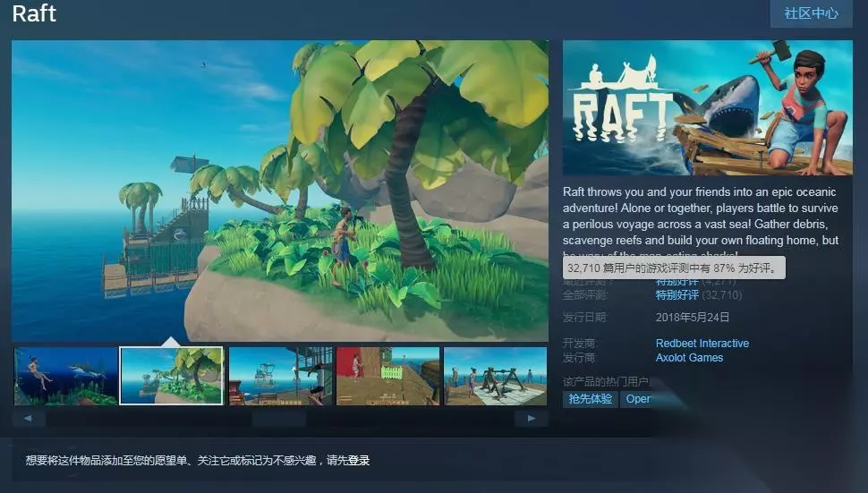Click the thumbnail strip scrollbar handle
Screen dimensions: 868x493
[279, 419]
